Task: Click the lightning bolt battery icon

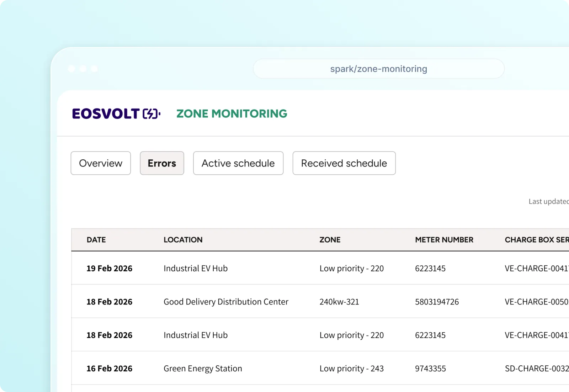Action: click(x=151, y=114)
